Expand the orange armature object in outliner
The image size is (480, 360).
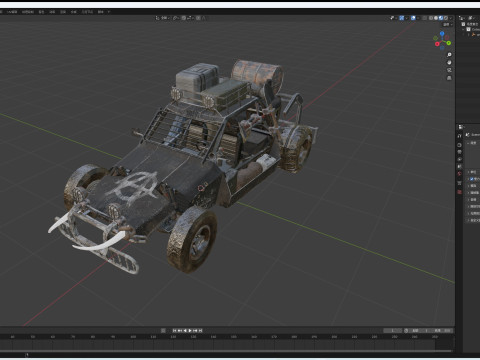[469, 35]
